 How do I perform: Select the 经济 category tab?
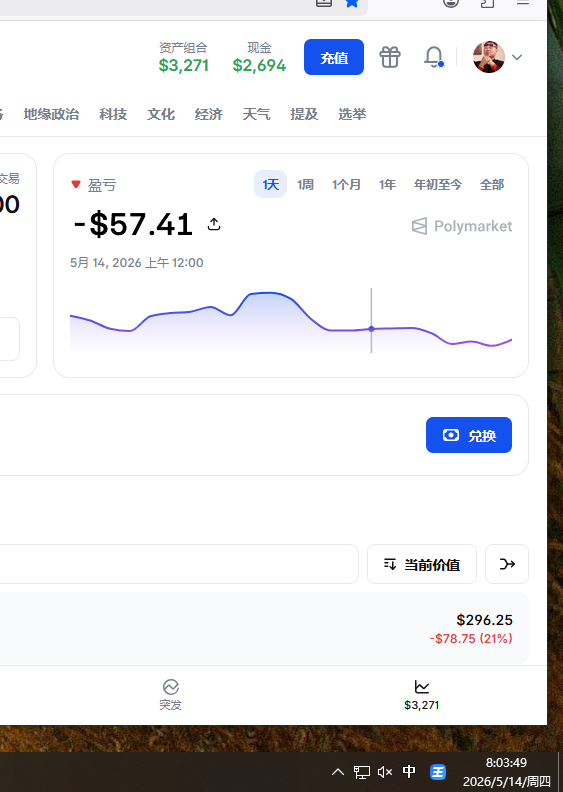209,114
